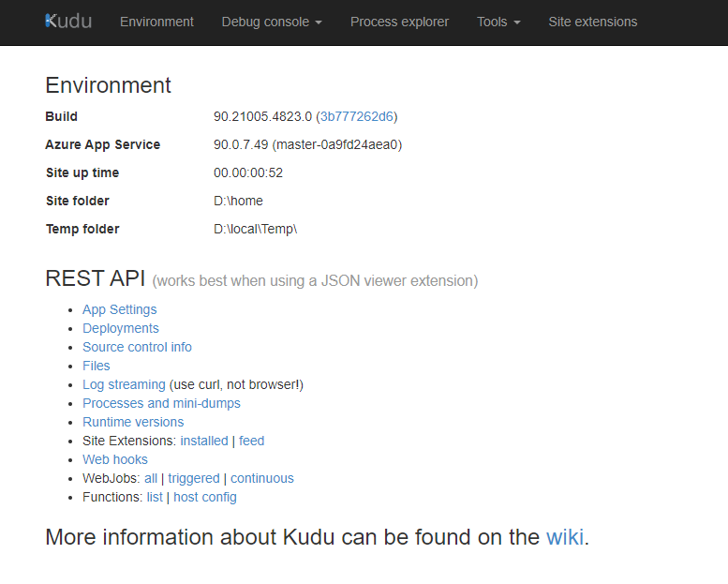728x584 pixels.
Task: Open continuous WebJobs link
Action: [x=262, y=478]
